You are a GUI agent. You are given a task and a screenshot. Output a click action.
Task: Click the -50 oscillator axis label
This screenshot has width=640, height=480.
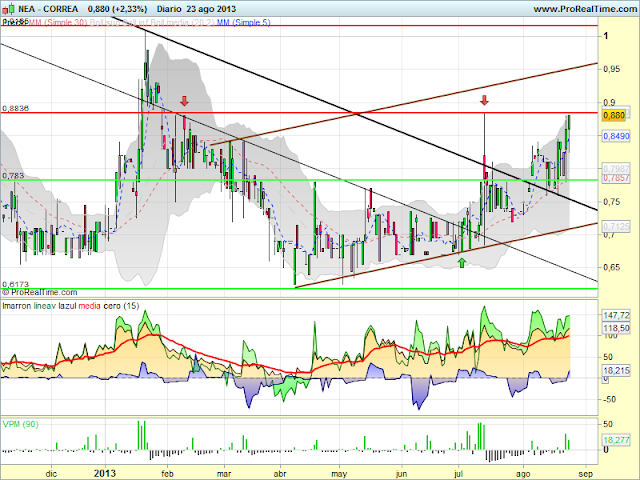coord(609,399)
